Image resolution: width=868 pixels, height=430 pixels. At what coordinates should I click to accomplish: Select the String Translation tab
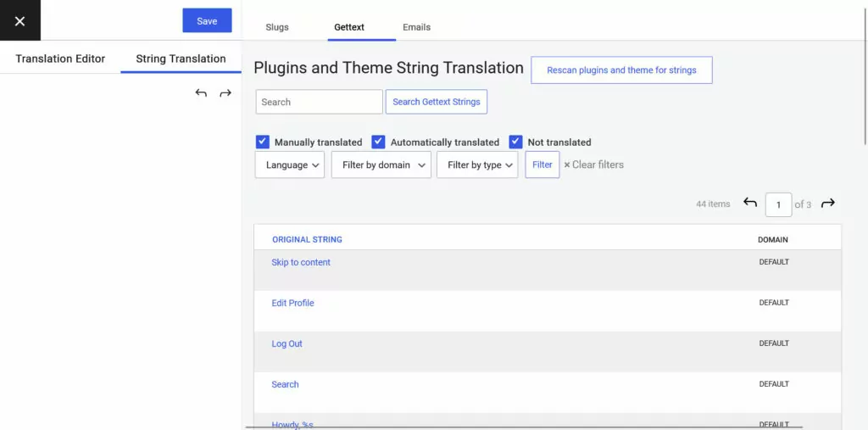(x=181, y=59)
